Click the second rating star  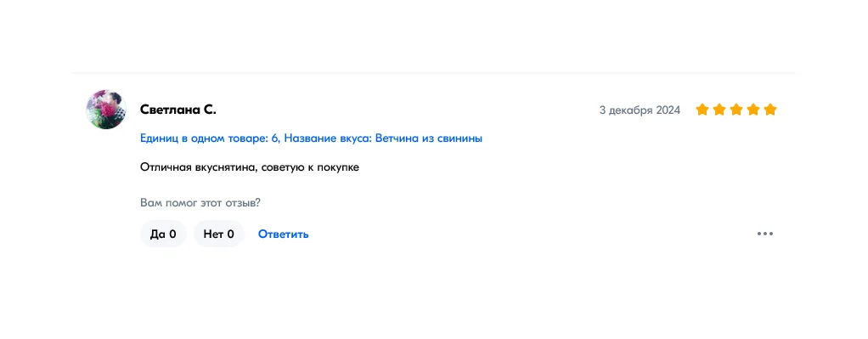click(719, 110)
